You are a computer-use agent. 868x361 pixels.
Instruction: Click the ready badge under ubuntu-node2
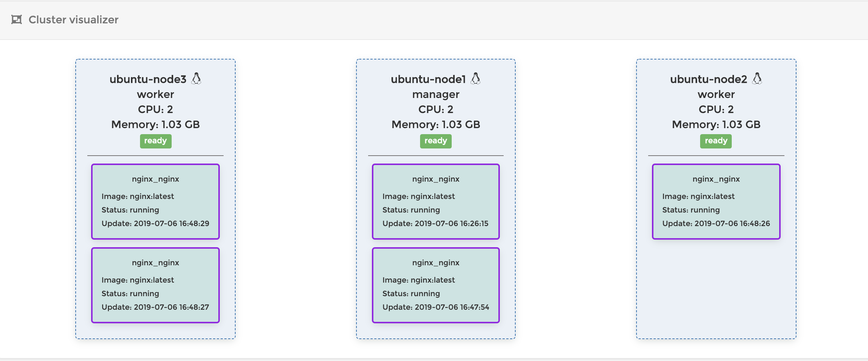(716, 141)
